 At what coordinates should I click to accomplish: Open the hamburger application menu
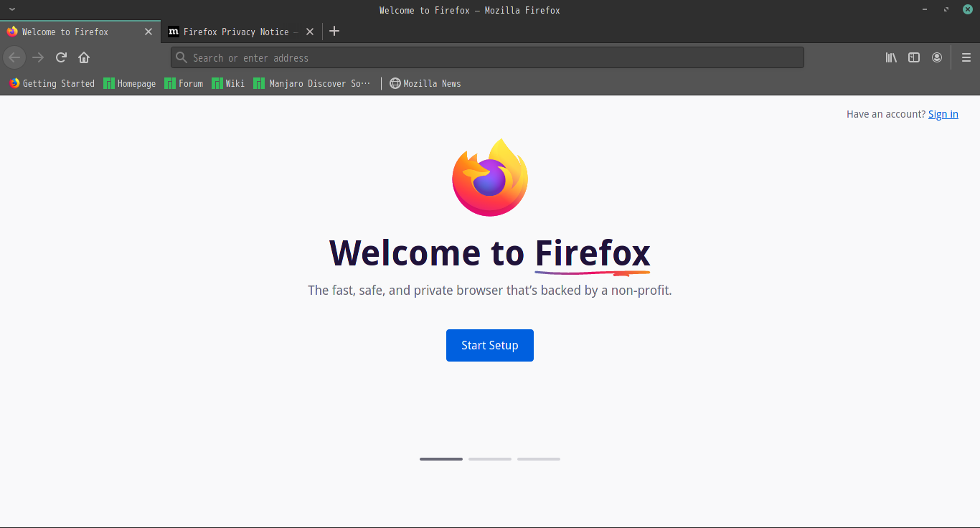(966, 57)
